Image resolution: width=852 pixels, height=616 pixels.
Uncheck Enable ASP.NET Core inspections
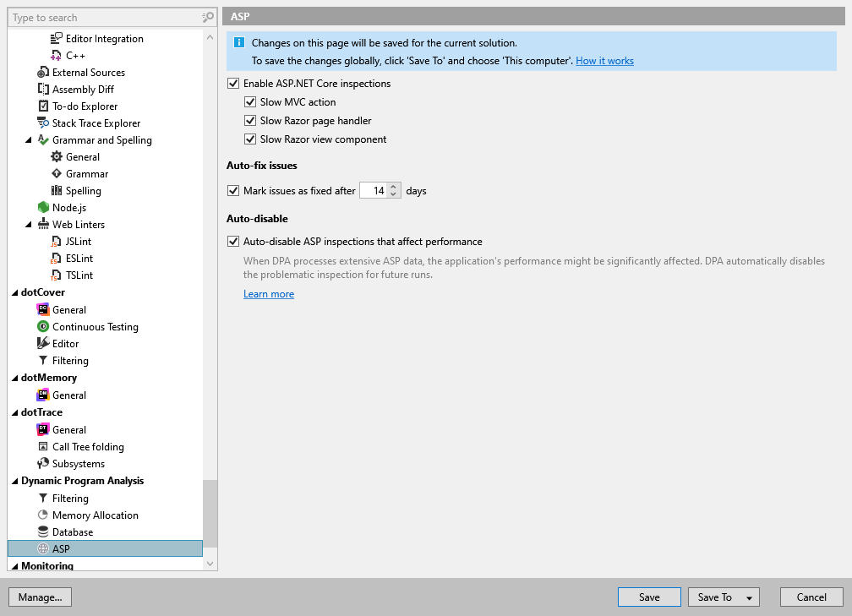(x=233, y=83)
